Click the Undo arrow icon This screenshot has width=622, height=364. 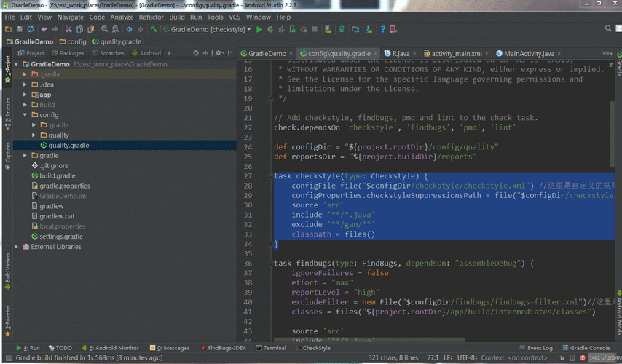44,29
